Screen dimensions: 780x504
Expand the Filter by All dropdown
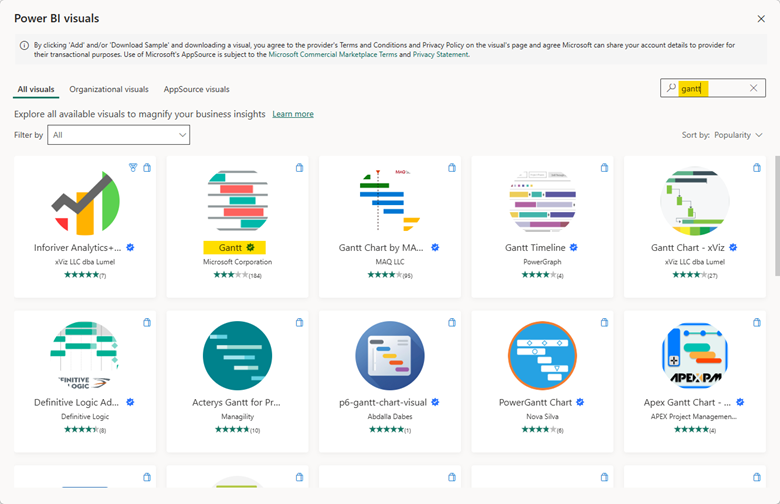118,135
